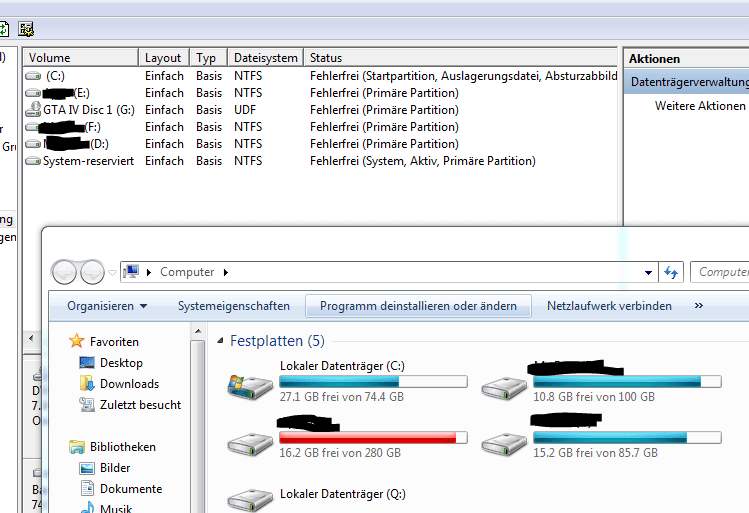749x513 pixels.
Task: Select the GTA IV Disc 1 (G:) volume icon
Action: 33,110
